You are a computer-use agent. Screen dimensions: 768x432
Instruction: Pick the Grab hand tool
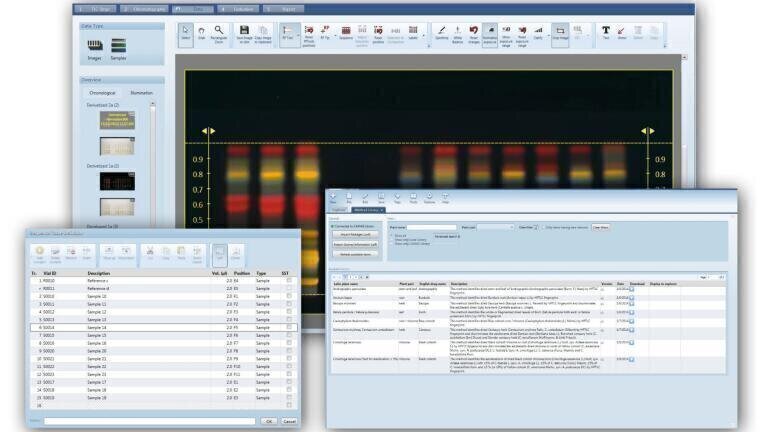coord(201,33)
